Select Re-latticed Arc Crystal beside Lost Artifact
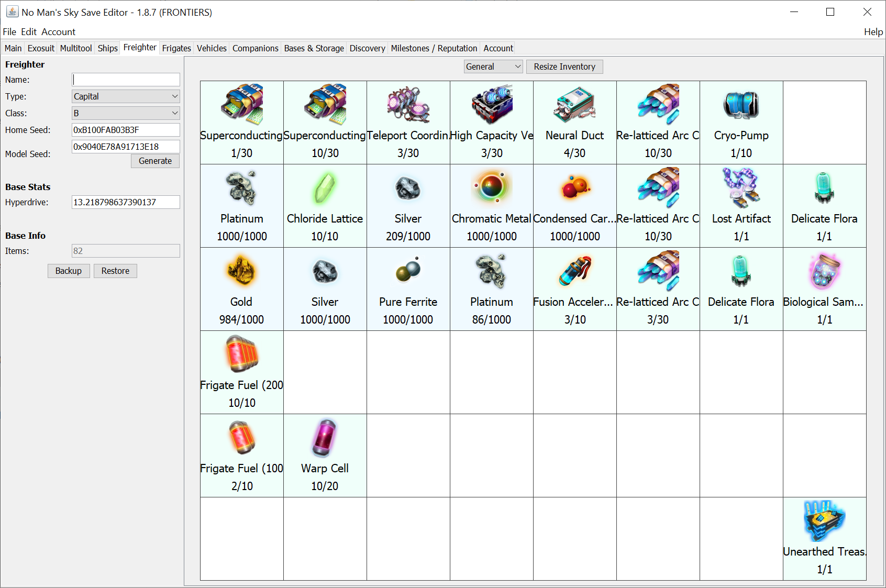 click(658, 206)
